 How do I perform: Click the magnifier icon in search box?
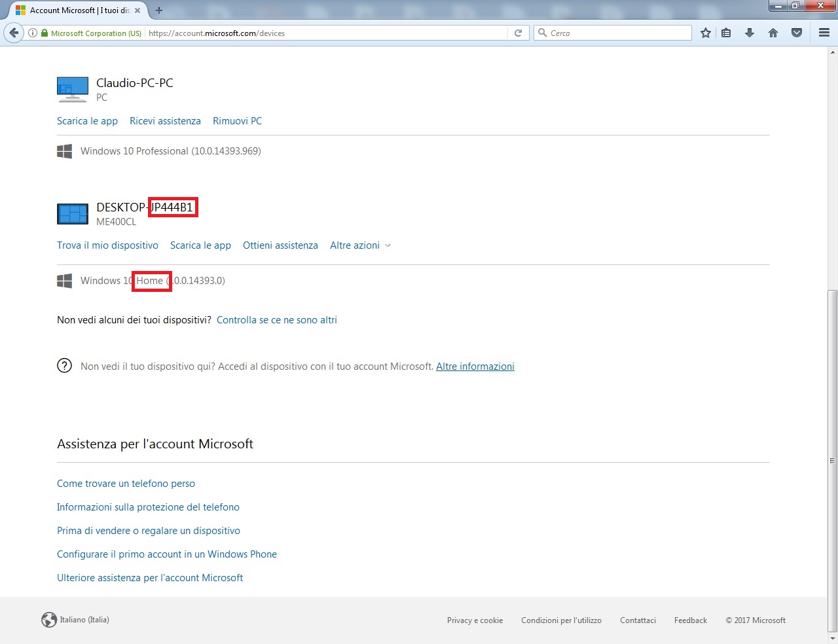[542, 33]
